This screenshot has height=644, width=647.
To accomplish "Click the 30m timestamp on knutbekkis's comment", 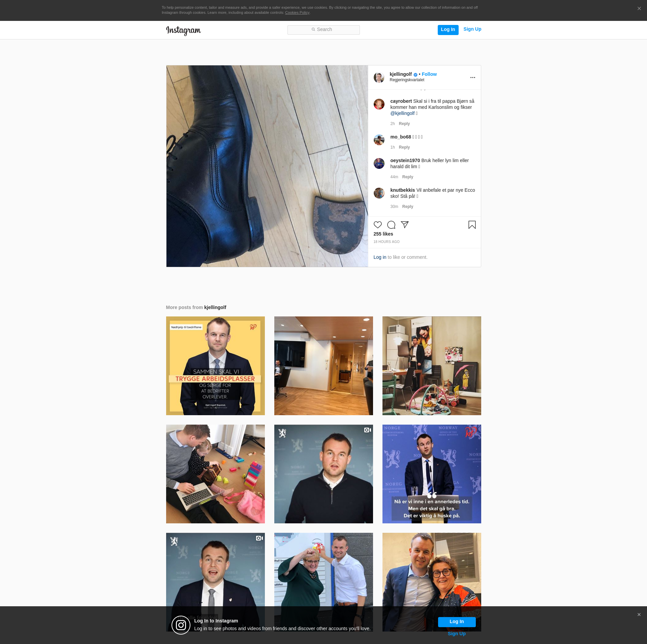I will [394, 207].
